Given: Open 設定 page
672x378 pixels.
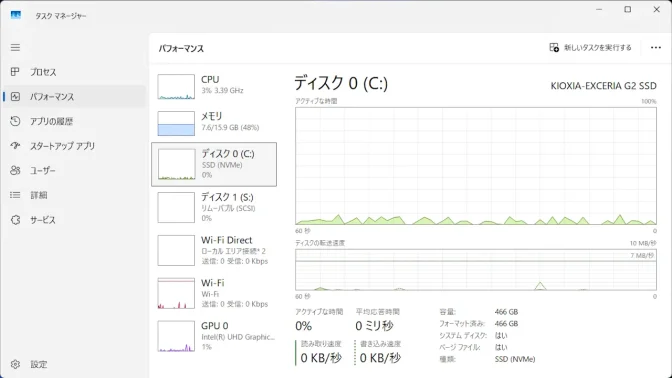Looking at the screenshot, I should [75, 364].
